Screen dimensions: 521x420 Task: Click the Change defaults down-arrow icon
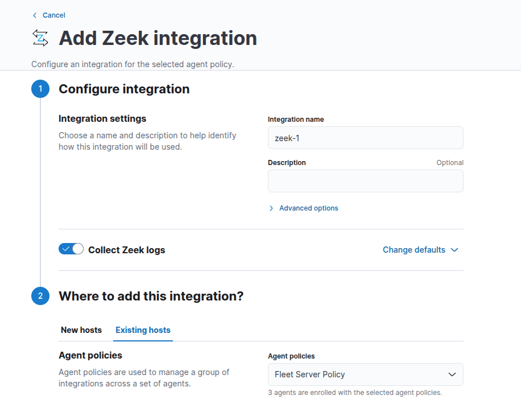click(454, 250)
